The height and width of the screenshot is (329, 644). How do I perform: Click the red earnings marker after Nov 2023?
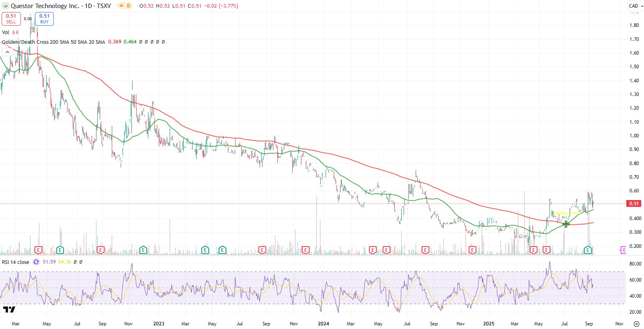(306, 250)
